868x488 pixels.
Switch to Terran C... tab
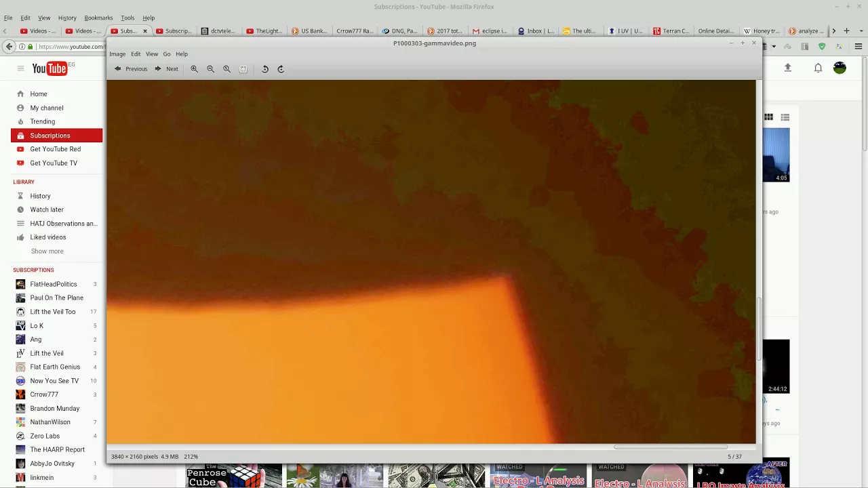coord(671,30)
